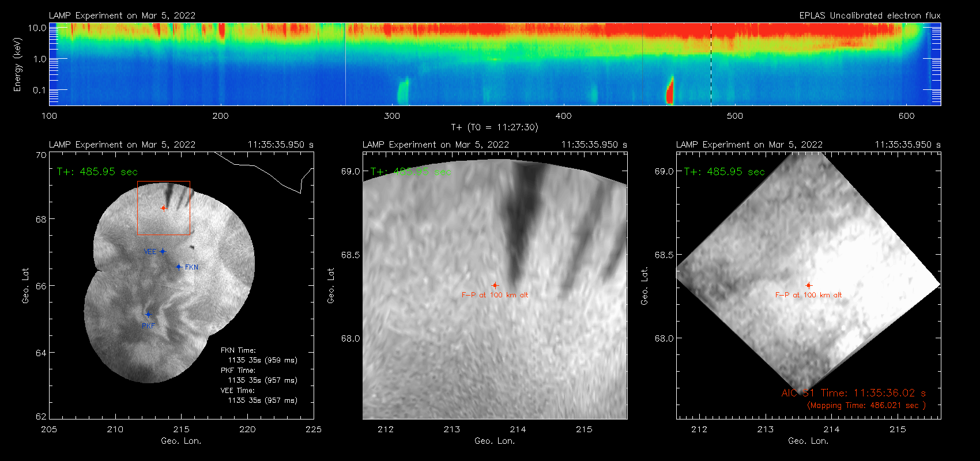Click the left map timestamp '11:35:35.950 s'

click(281, 145)
